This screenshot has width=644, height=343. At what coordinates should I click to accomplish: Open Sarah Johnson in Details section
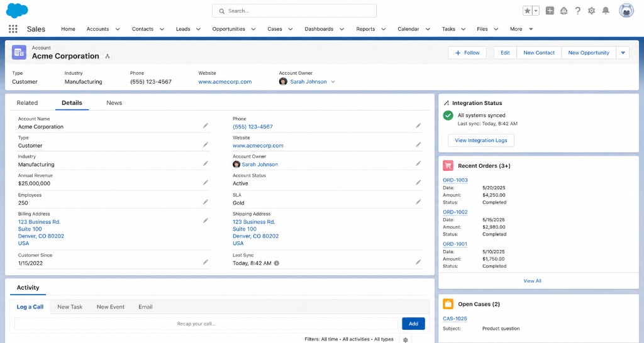pyautogui.click(x=260, y=165)
